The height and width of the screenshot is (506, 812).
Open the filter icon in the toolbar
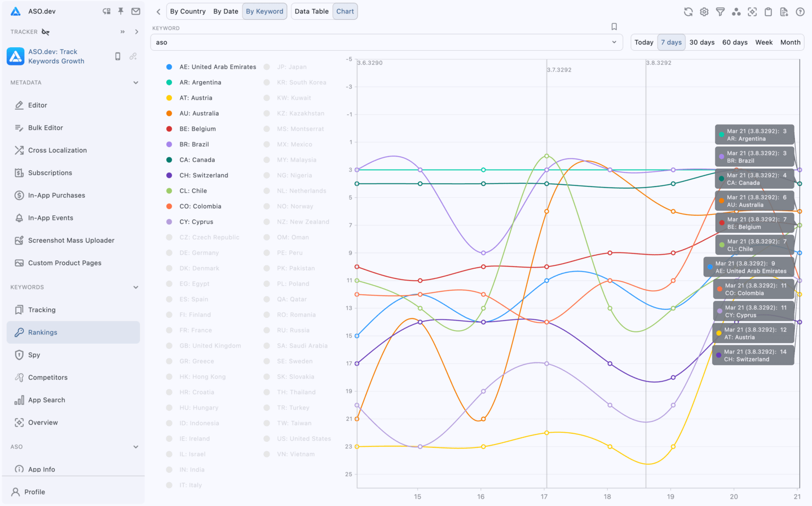coord(720,11)
